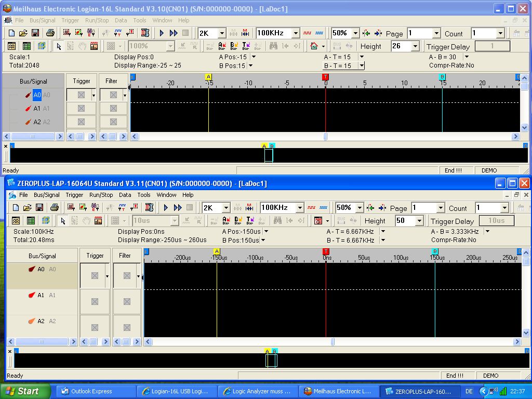This screenshot has width=532, height=399.
Task: Select the pointer tool in ZEROPLUS toolbar
Action: 63,221
